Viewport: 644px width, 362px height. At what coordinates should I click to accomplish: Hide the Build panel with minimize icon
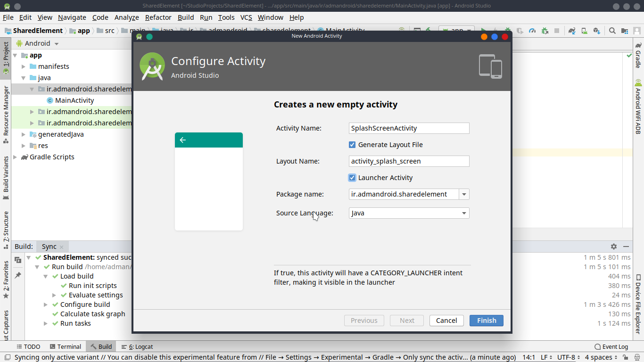click(626, 247)
